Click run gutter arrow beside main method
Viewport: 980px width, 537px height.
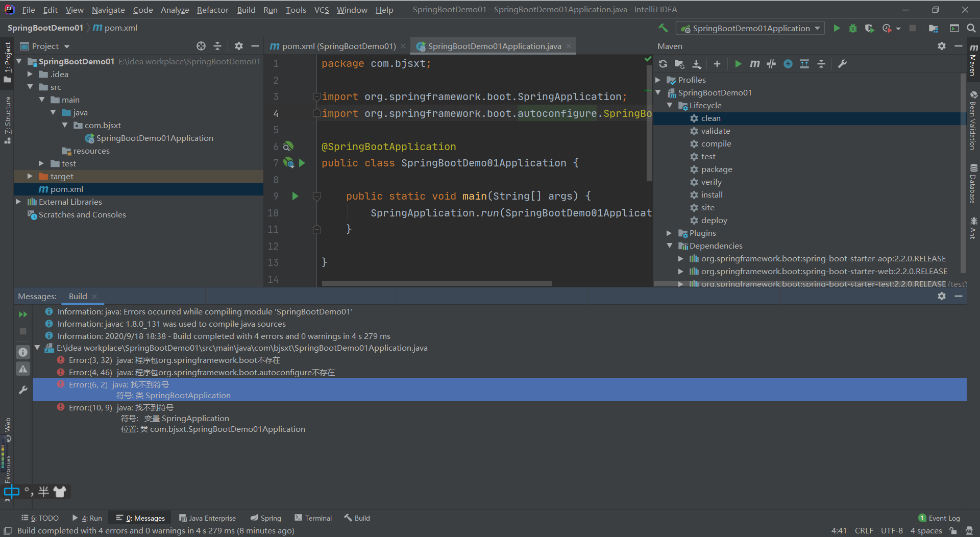pyautogui.click(x=295, y=196)
